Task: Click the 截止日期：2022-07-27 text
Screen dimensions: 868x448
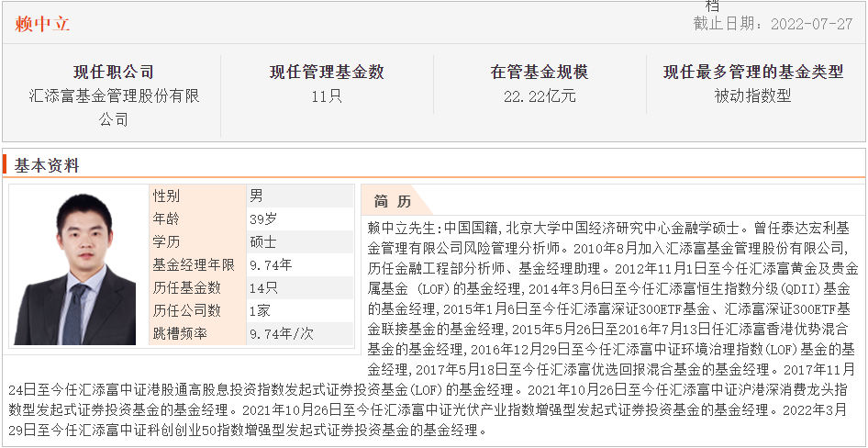Action: tap(773, 24)
